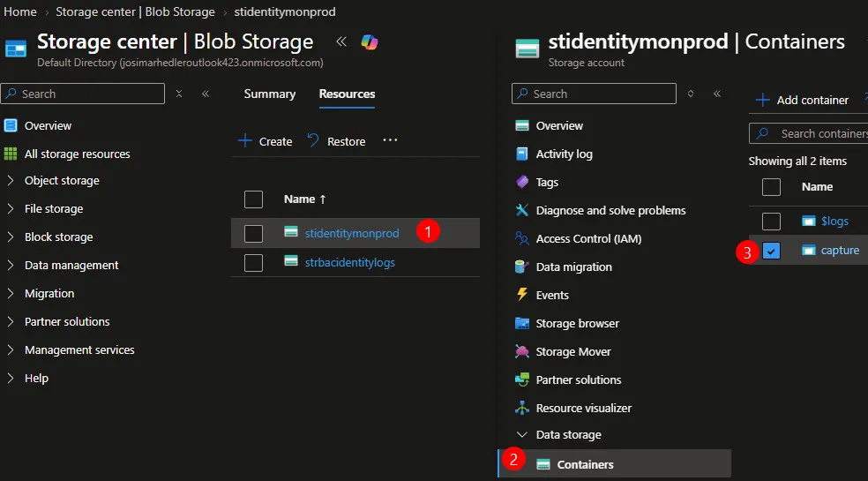Open Overview in storage account menu
This screenshot has height=481, width=868.
point(559,125)
